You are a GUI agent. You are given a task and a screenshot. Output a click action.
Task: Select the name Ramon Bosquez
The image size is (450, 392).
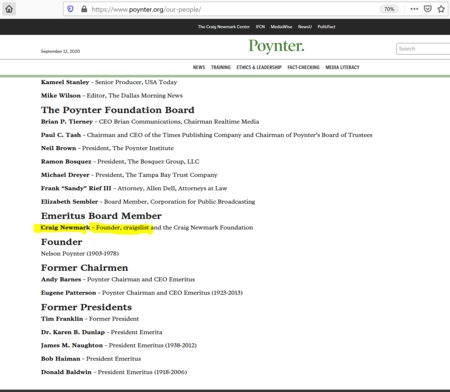[x=66, y=161]
